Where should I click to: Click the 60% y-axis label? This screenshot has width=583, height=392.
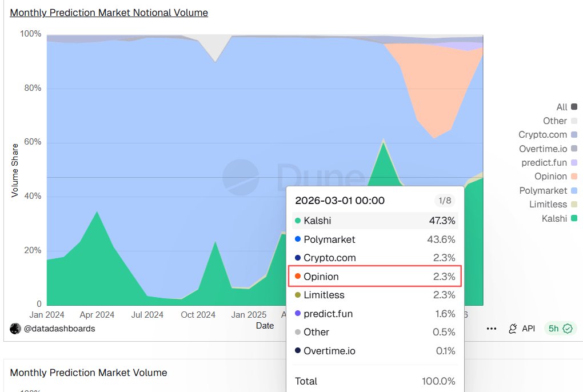point(33,142)
